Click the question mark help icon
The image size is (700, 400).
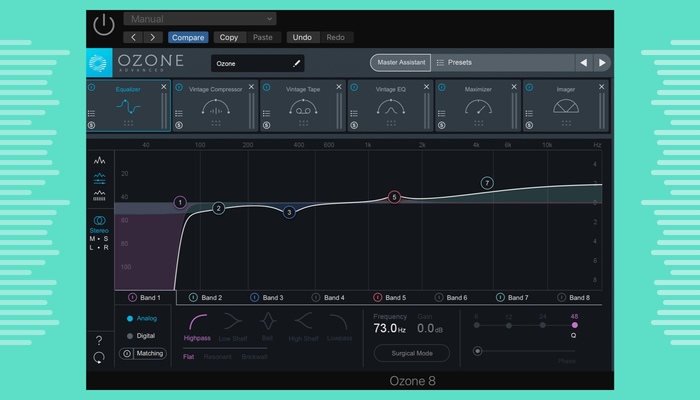[99, 341]
